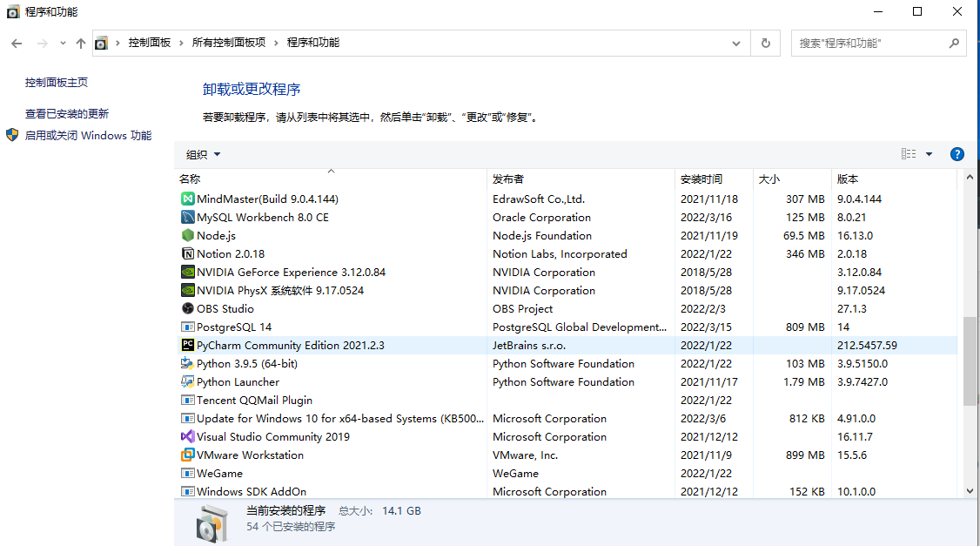
Task: Click the window title bar program icon
Action: click(13, 12)
